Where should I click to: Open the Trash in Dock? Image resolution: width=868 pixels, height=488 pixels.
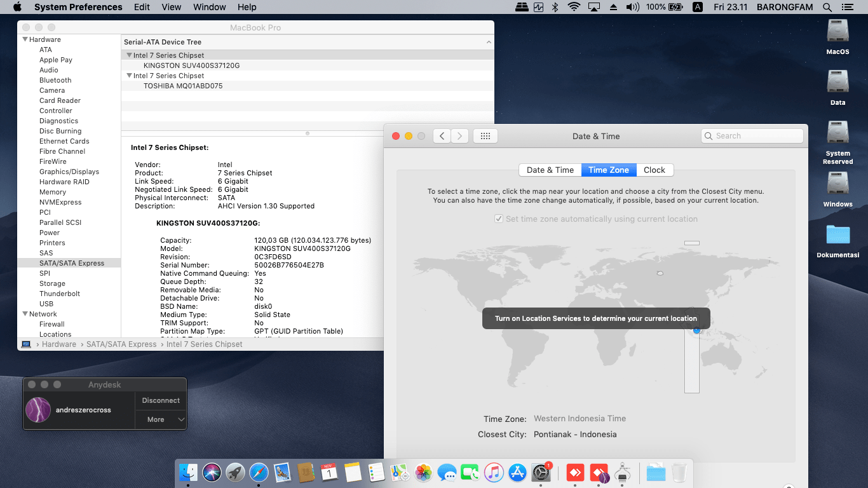[x=679, y=473]
